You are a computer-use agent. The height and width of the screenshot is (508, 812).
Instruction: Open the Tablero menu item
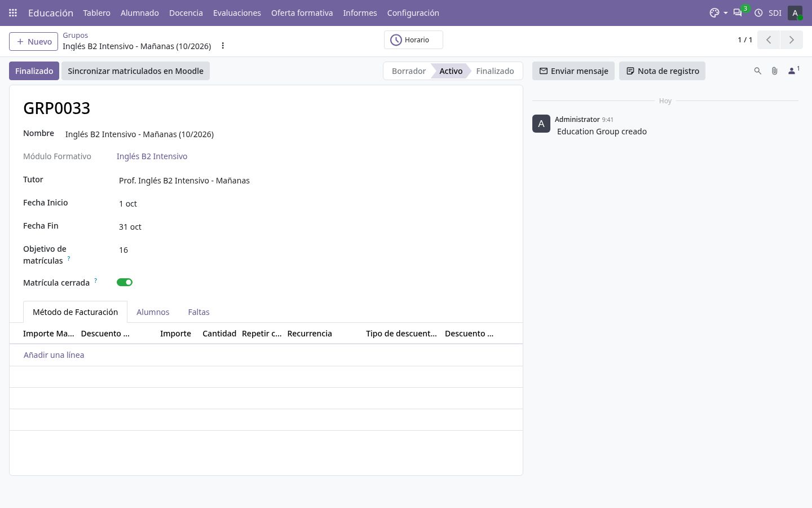[x=97, y=12]
